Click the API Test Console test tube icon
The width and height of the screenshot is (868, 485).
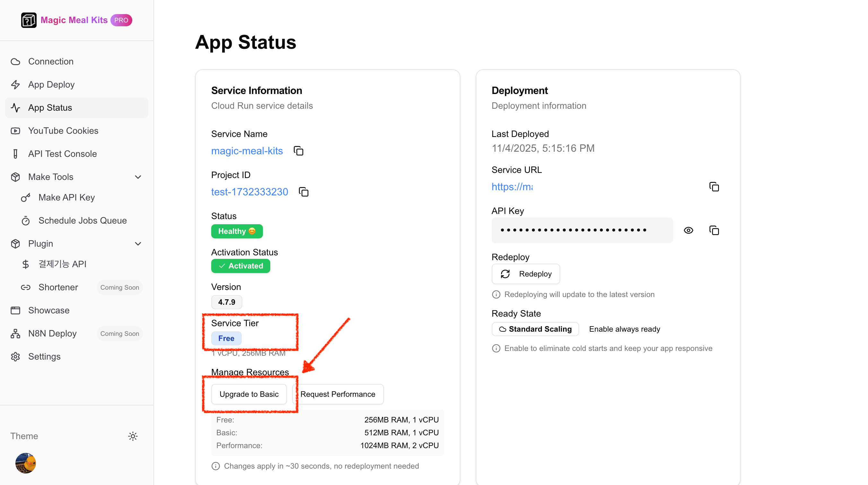pos(15,154)
